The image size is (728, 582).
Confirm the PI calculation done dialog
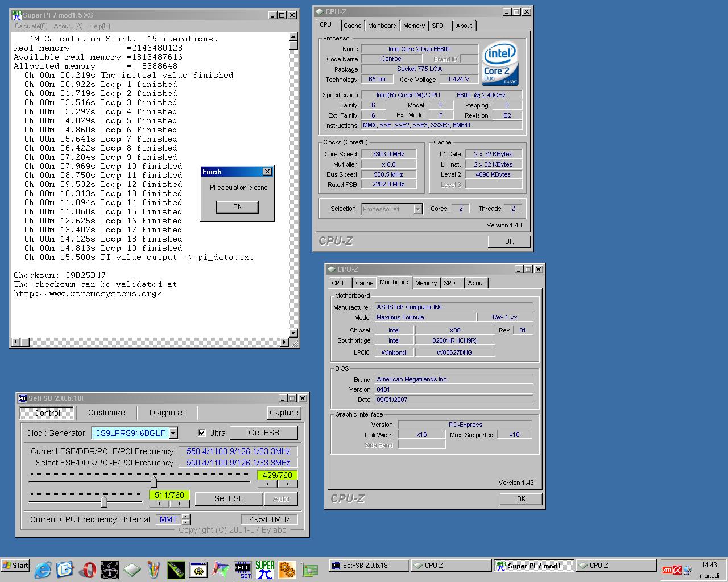tap(237, 207)
